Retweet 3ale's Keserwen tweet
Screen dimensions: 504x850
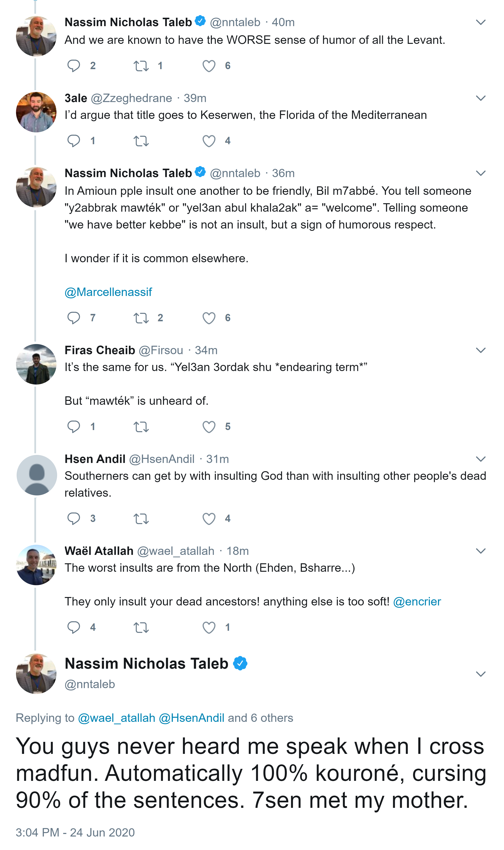(x=141, y=141)
